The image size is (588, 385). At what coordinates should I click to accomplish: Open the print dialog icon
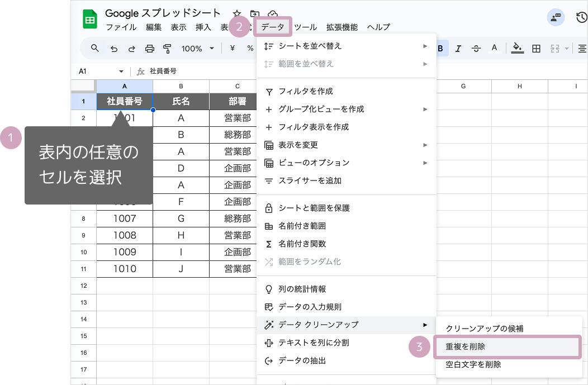(x=150, y=48)
